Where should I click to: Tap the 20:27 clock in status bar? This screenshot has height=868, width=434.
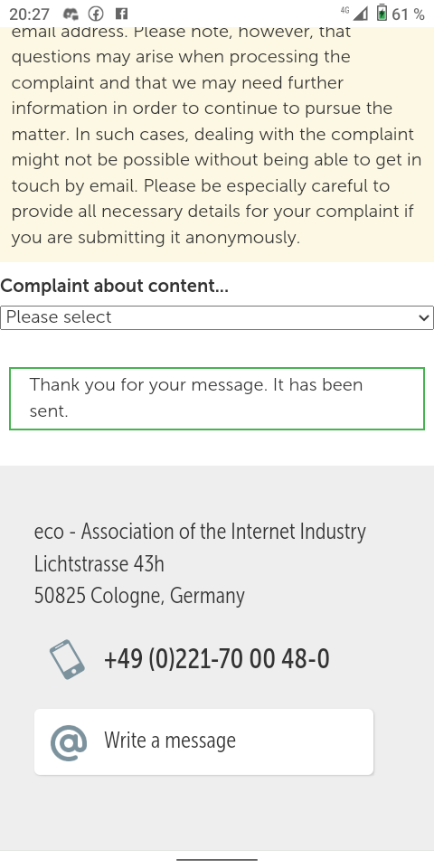[29, 14]
